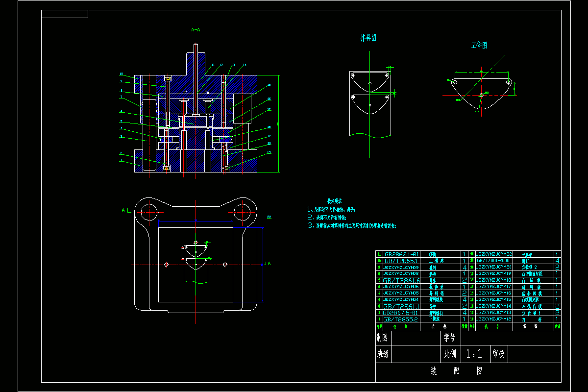
Task: Click the 比例 scale label
Action: [x=450, y=354]
